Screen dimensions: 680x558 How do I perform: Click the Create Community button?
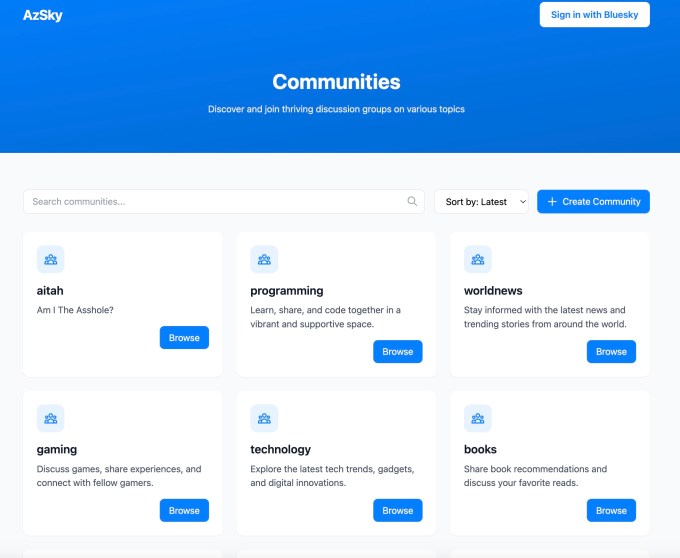(x=593, y=202)
